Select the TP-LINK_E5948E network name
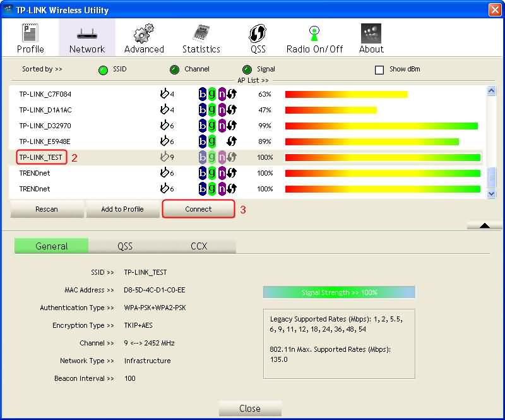Screen dimensions: 505x420 tap(45, 141)
